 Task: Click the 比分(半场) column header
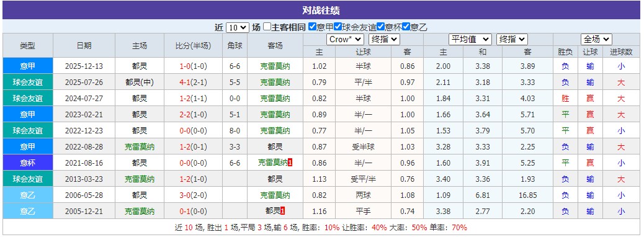pyautogui.click(x=193, y=45)
